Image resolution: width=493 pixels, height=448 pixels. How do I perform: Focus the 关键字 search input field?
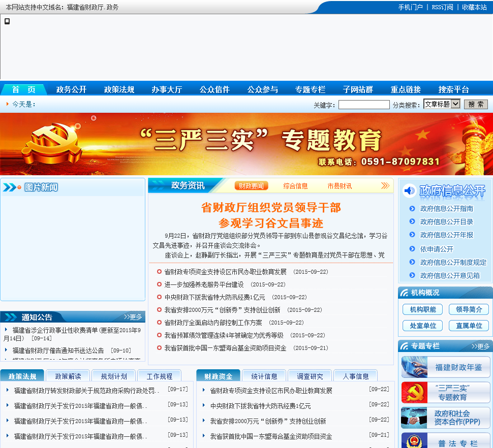(x=364, y=105)
